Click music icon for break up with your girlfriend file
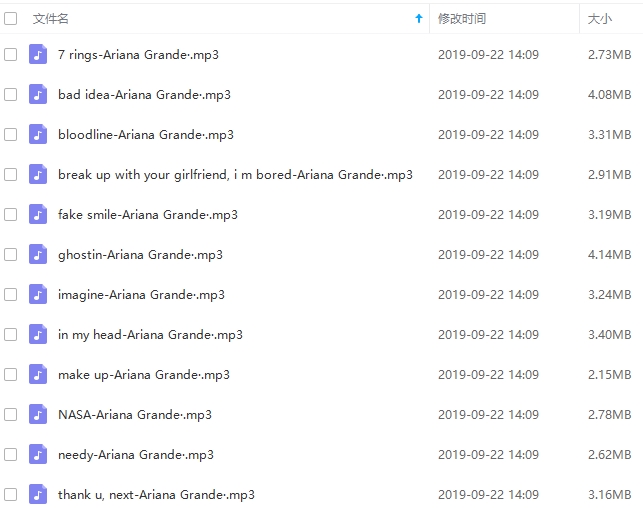 [x=38, y=175]
